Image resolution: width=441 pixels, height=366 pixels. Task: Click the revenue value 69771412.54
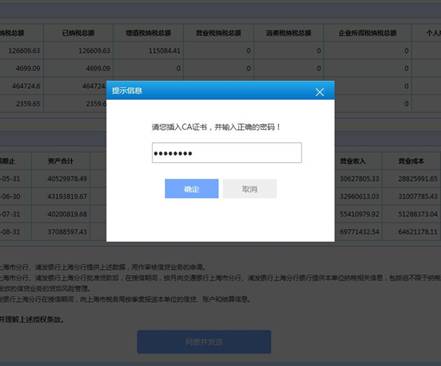(359, 232)
